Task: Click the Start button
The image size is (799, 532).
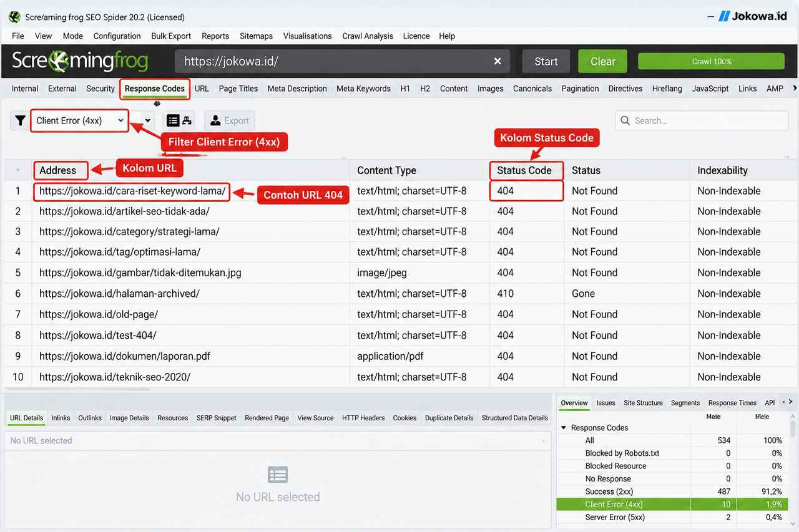Action: click(x=546, y=61)
